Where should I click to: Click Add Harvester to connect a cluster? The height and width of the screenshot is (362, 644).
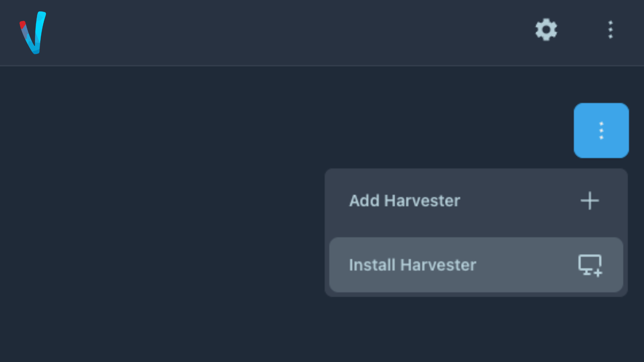tap(404, 201)
